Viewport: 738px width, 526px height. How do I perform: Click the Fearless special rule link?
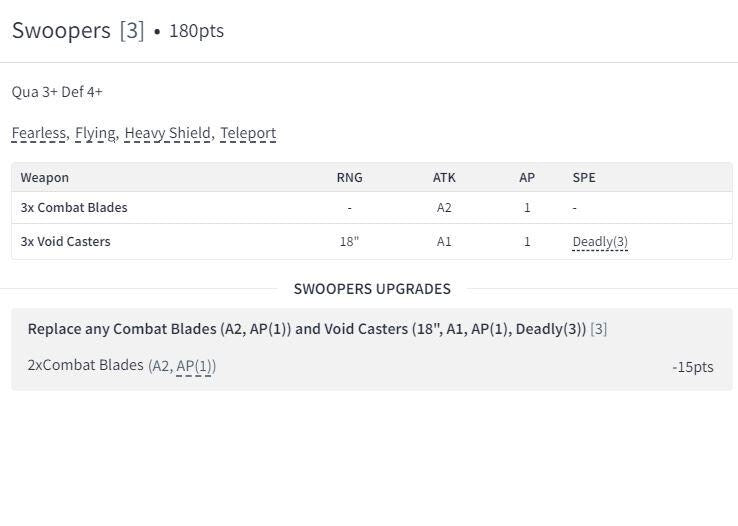coord(39,133)
